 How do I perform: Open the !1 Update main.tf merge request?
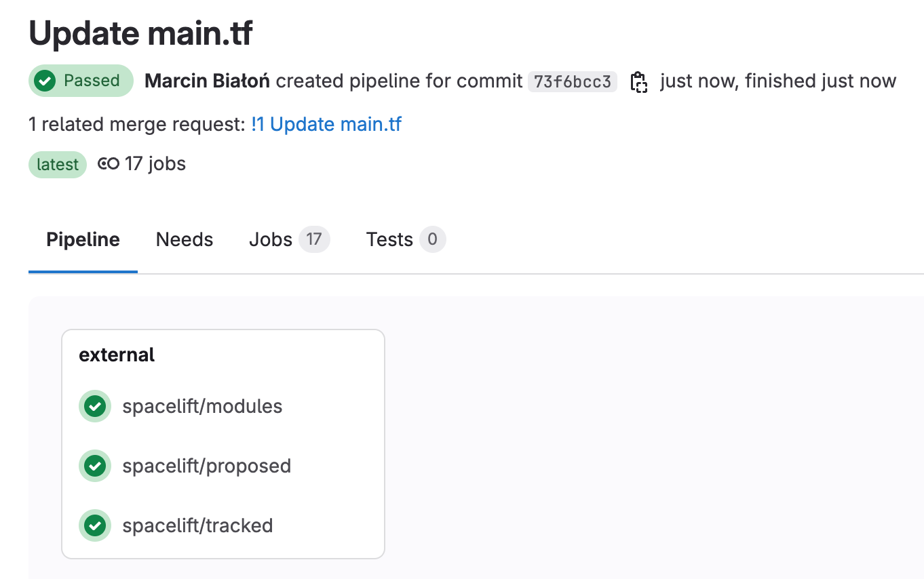326,124
